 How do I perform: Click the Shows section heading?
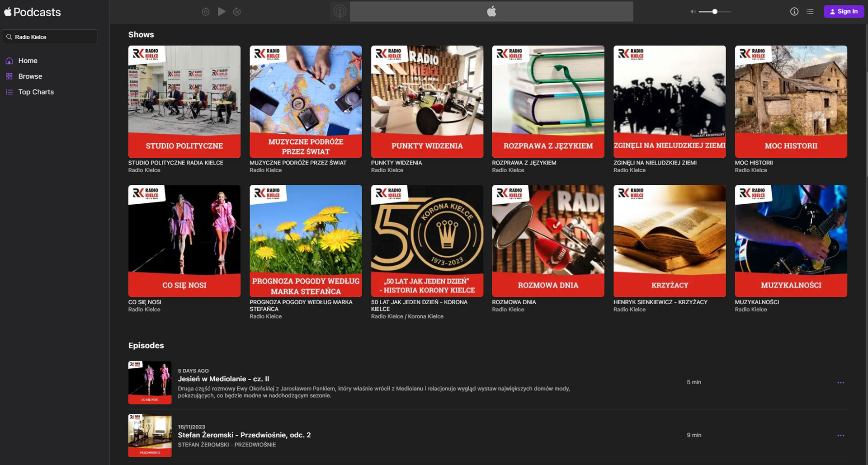[x=141, y=35]
